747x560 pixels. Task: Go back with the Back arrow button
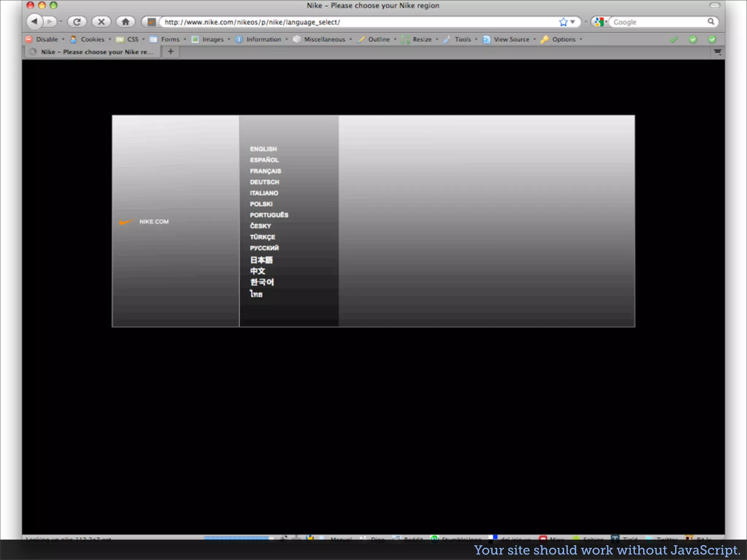point(35,22)
